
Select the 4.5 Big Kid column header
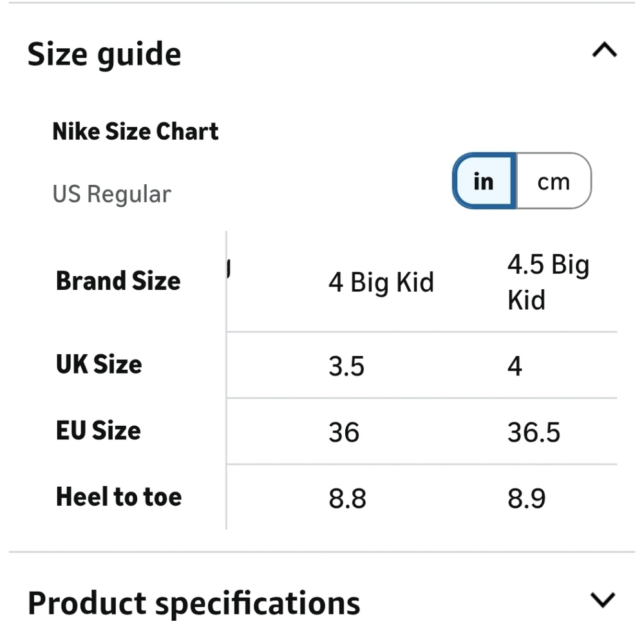pyautogui.click(x=547, y=282)
